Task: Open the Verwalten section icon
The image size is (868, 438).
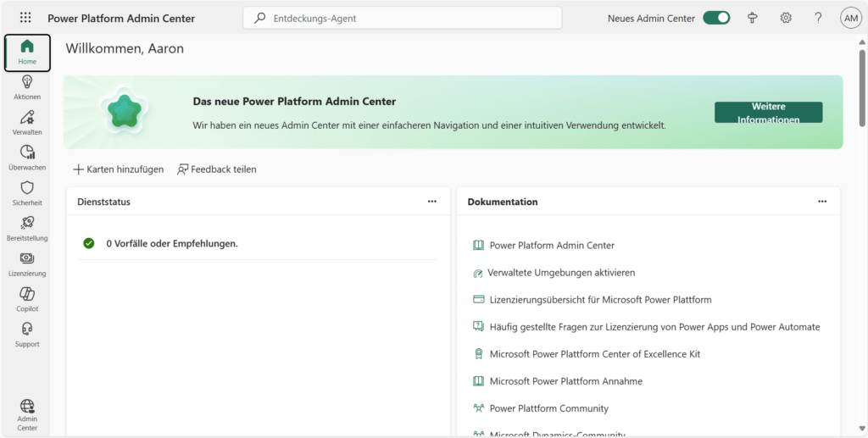Action: click(x=27, y=122)
